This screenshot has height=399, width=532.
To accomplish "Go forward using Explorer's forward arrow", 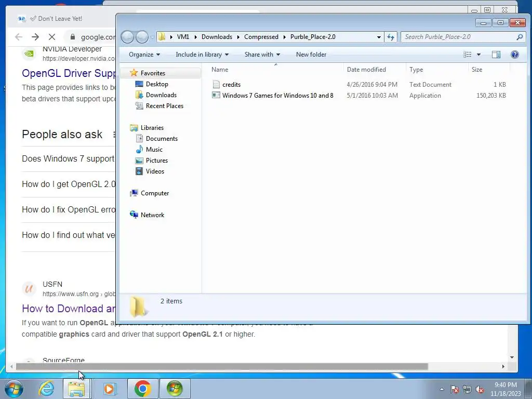I will (142, 37).
